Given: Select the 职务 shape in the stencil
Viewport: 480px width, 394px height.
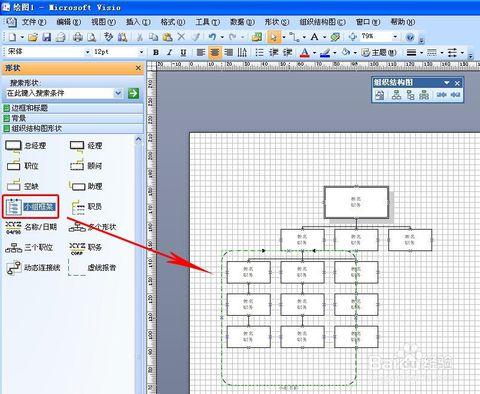Looking at the screenshot, I should [x=85, y=247].
